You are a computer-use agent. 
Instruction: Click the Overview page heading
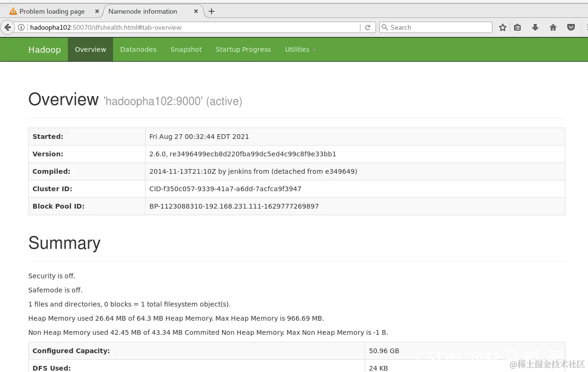64,99
